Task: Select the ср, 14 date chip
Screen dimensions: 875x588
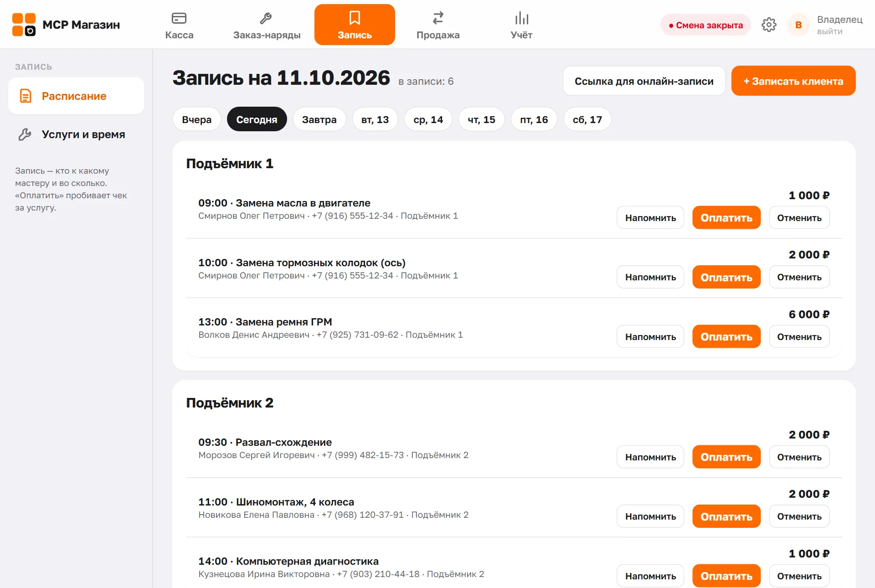Action: (428, 119)
